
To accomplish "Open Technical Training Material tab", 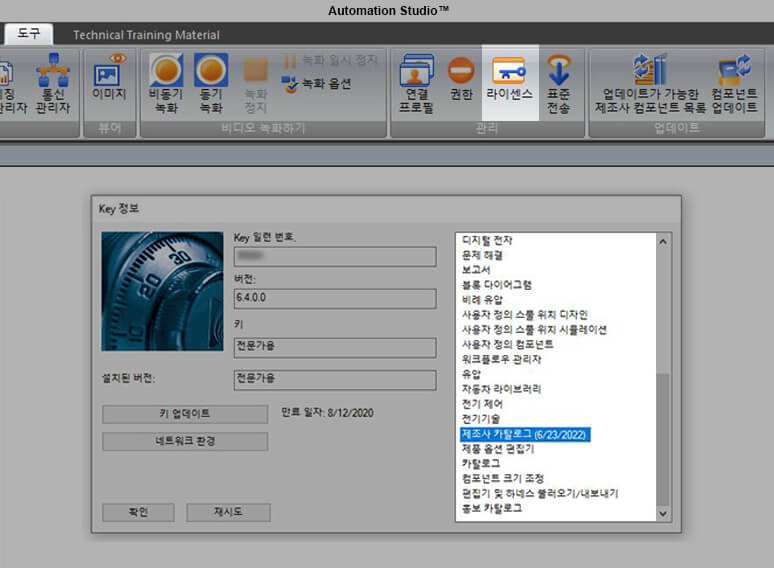I will point(146,35).
